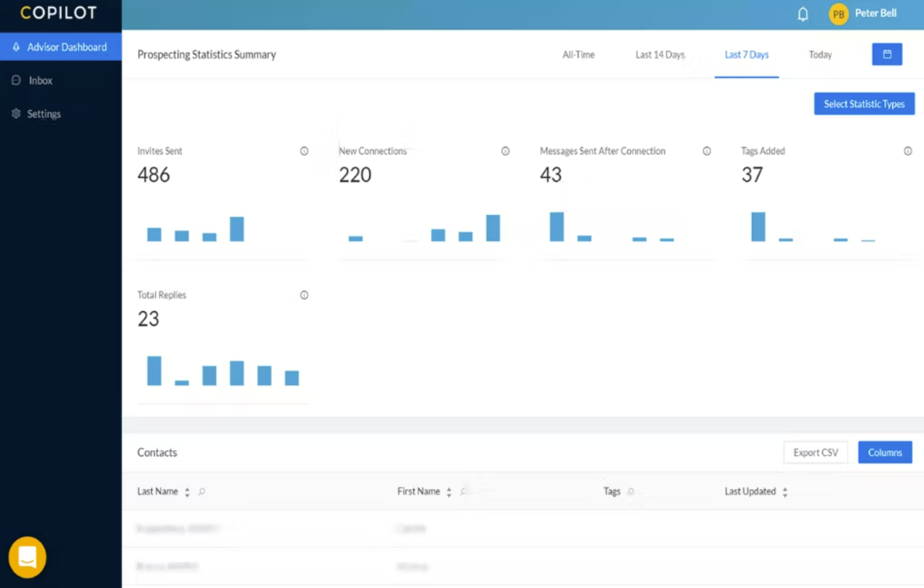Click info icon for Messages Sent After Connection

click(707, 151)
